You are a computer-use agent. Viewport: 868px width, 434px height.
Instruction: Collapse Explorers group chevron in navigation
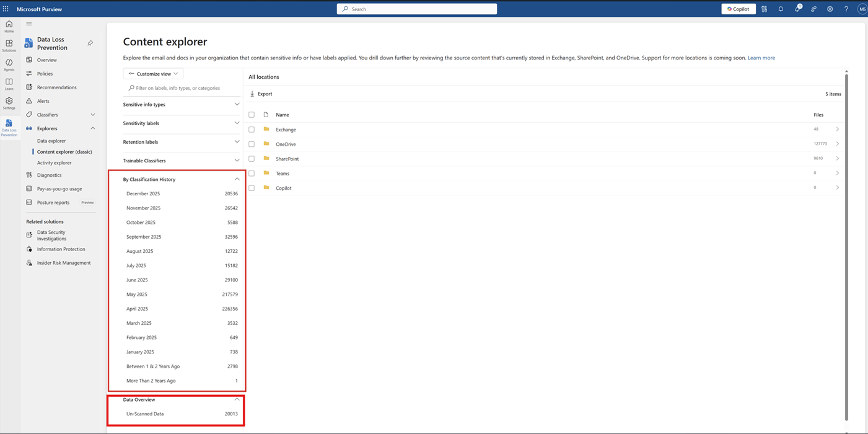[93, 128]
